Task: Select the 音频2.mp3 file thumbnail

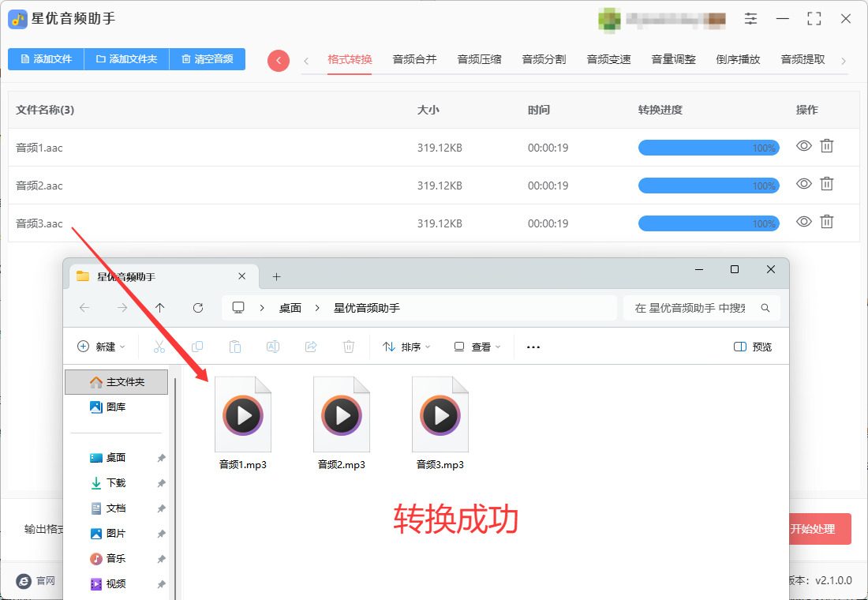Action: pyautogui.click(x=342, y=423)
